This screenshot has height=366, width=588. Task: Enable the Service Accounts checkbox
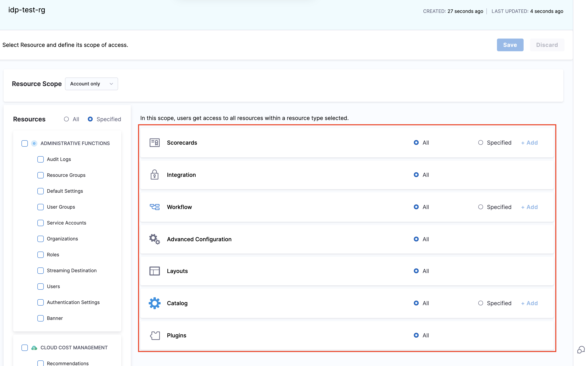pos(40,223)
